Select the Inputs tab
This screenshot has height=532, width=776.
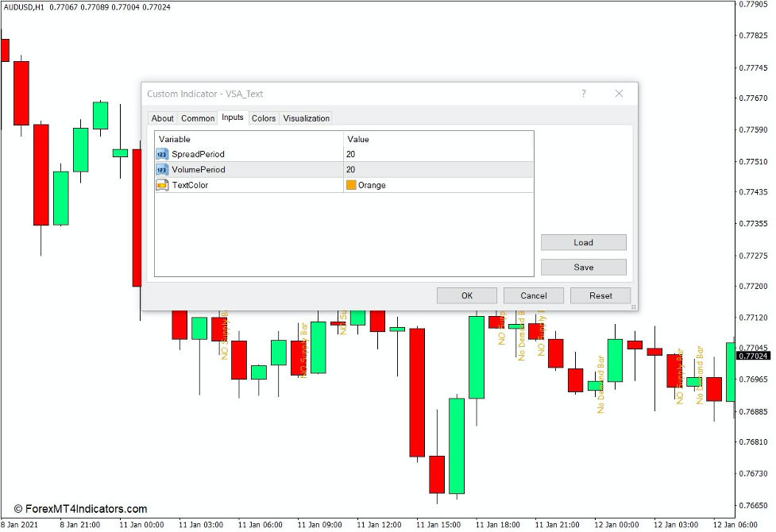pos(233,118)
